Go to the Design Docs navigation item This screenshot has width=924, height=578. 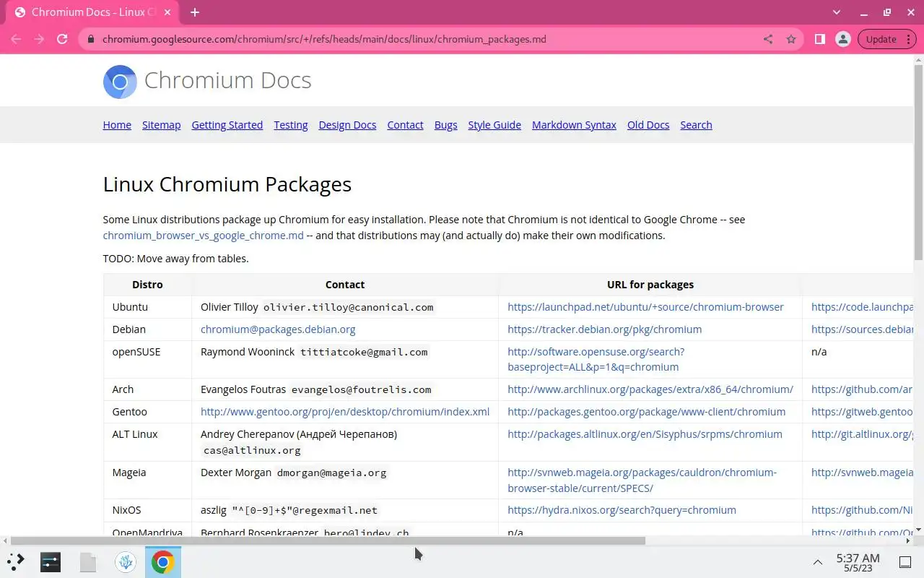pyautogui.click(x=347, y=125)
